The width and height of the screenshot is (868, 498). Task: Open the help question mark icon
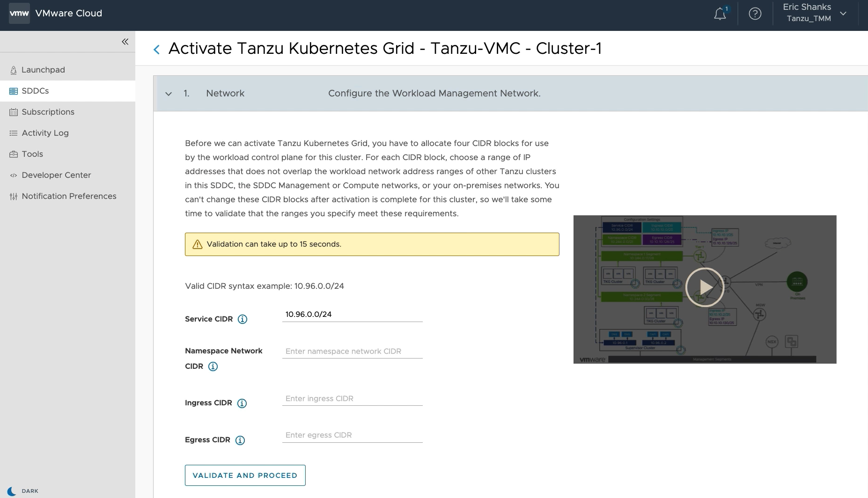755,14
